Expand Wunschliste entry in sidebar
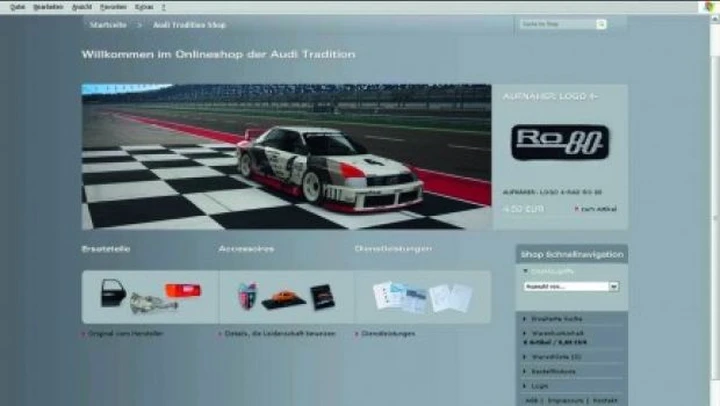The height and width of the screenshot is (406, 720). [x=551, y=357]
